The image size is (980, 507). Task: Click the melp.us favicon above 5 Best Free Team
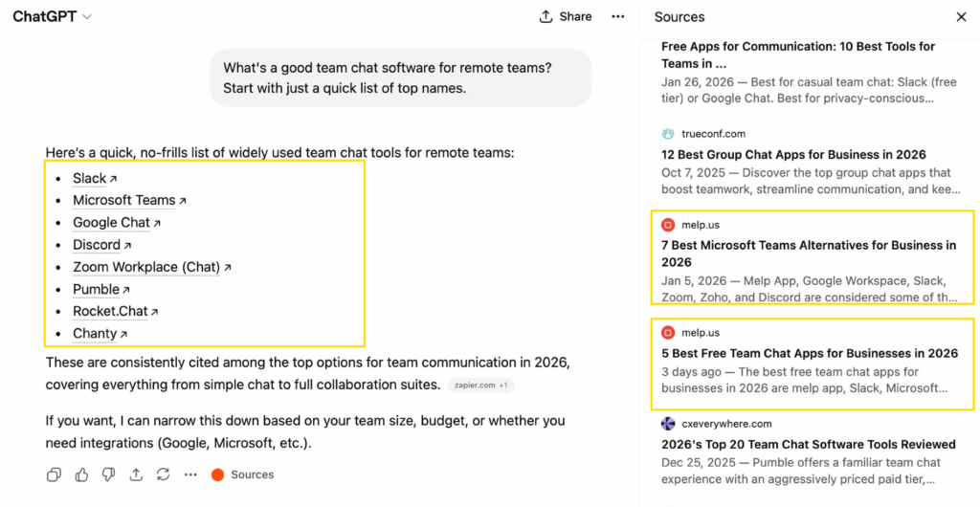(x=668, y=333)
